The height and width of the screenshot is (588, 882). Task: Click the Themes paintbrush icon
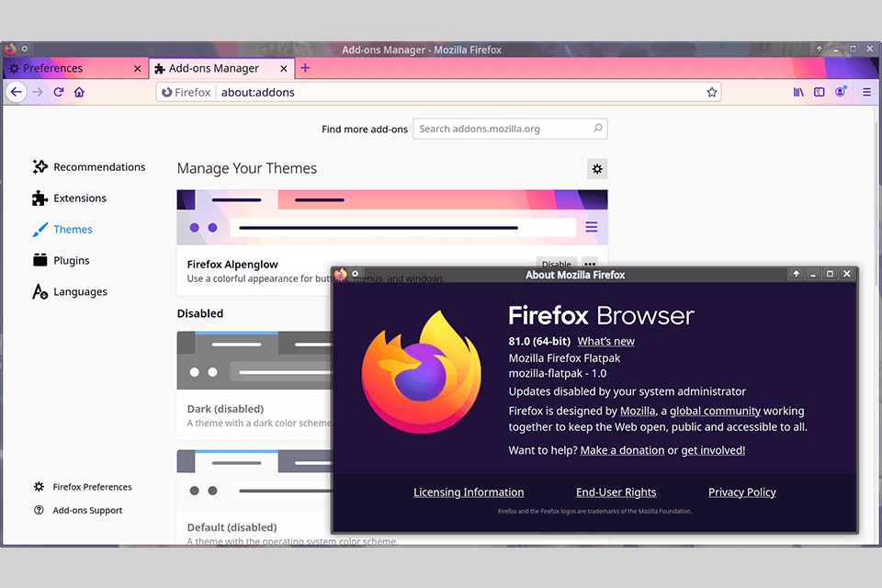tap(40, 230)
